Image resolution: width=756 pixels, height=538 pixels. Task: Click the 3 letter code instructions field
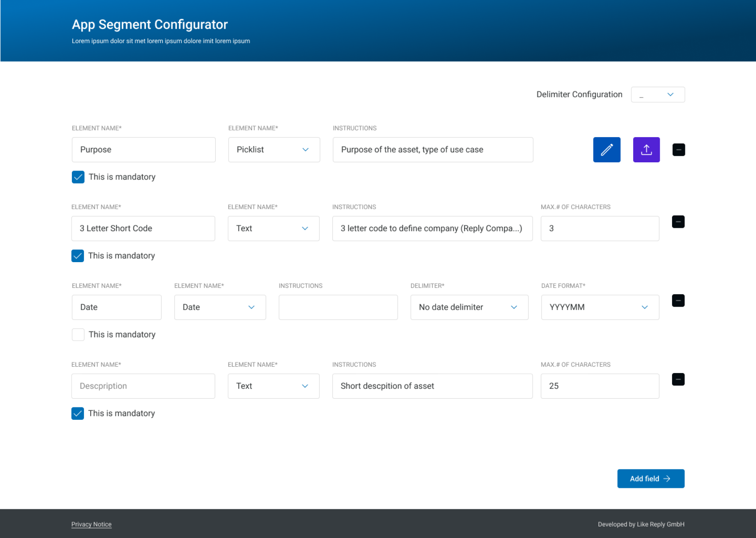432,228
